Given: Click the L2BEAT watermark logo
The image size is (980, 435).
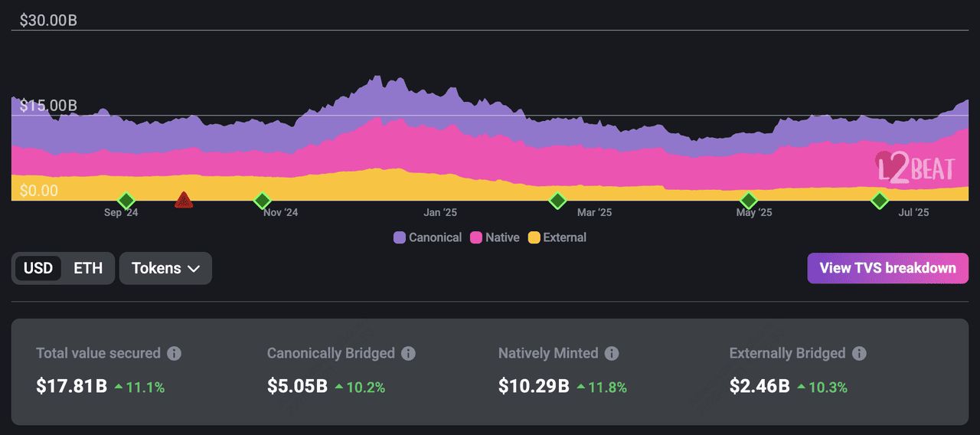Looking at the screenshot, I should click(915, 168).
